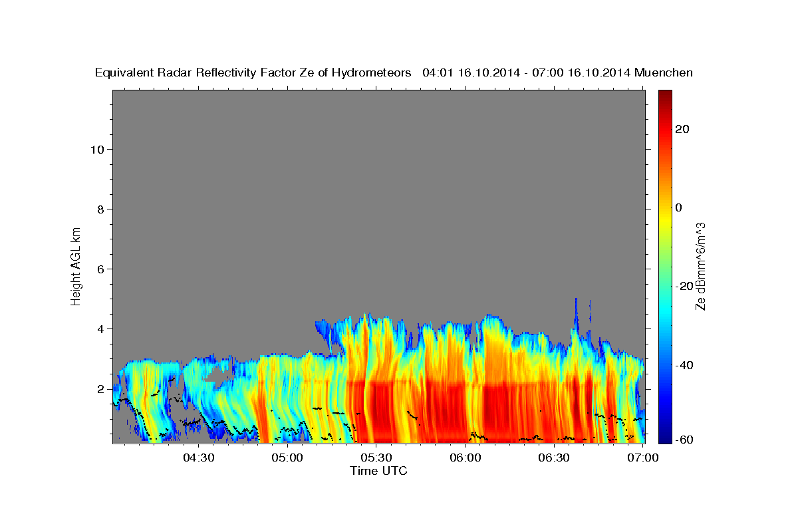Click the 'Ze dBmm^6/m^3' colorbar unit label
The image size is (798, 532).
point(700,266)
